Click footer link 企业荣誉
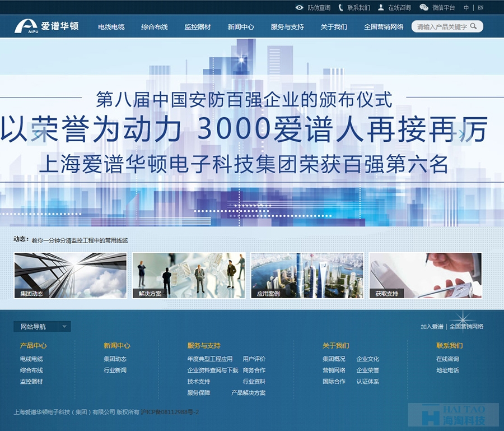 [x=367, y=370]
